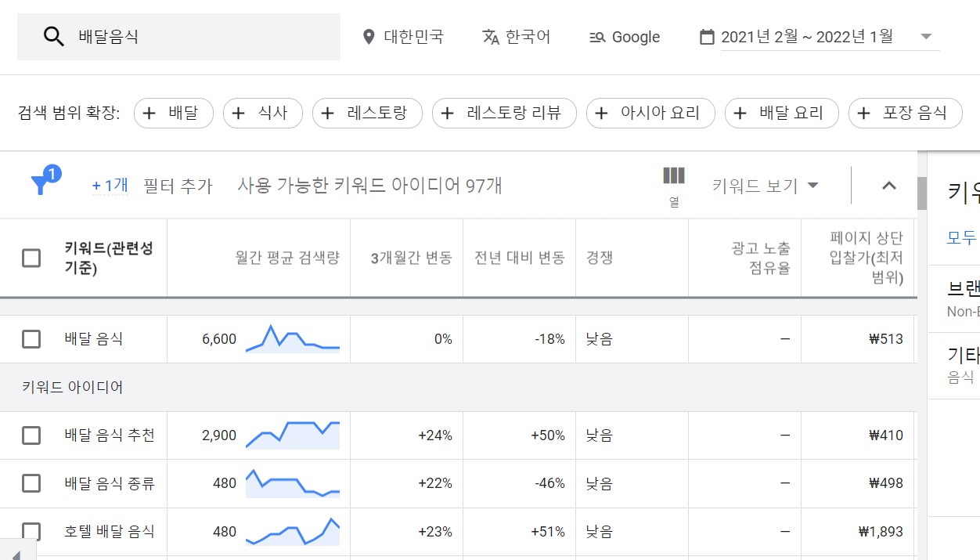Screen dimensions: 980x560
Task: Click inside the 배달음식 search input field
Action: tap(157, 35)
